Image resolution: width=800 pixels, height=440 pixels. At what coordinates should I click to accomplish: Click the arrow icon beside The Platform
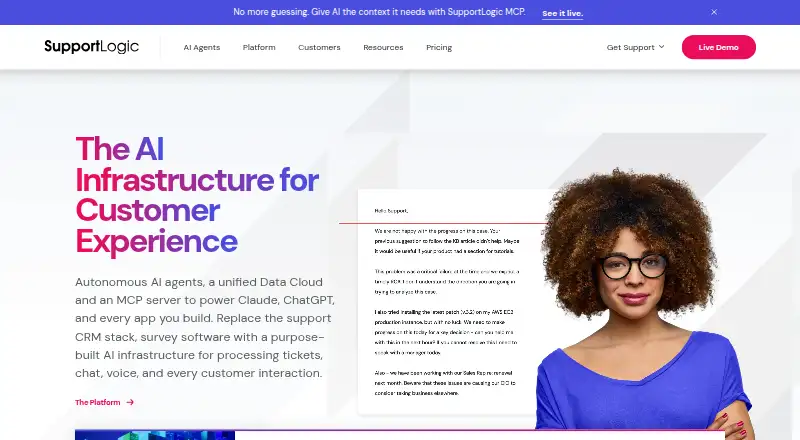point(130,402)
